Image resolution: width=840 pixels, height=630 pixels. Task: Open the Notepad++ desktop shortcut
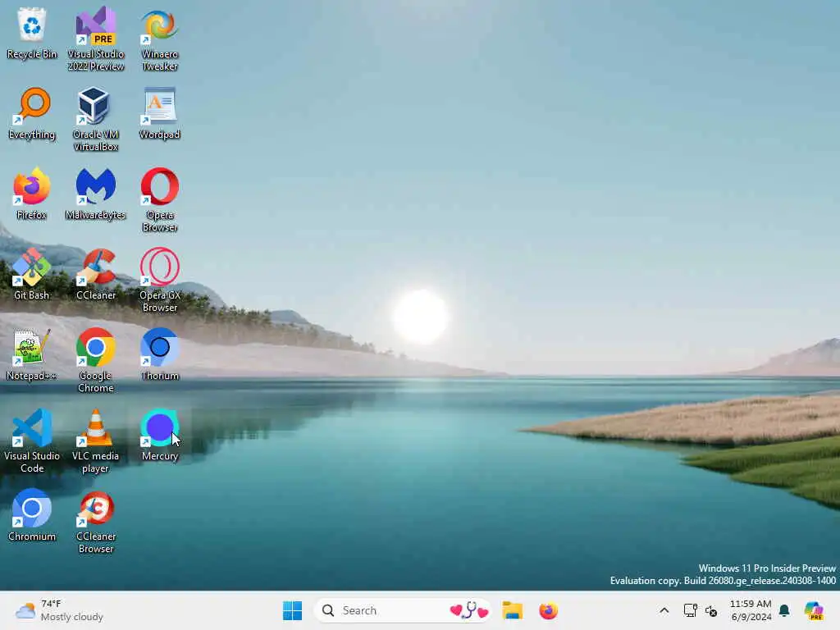(x=32, y=355)
